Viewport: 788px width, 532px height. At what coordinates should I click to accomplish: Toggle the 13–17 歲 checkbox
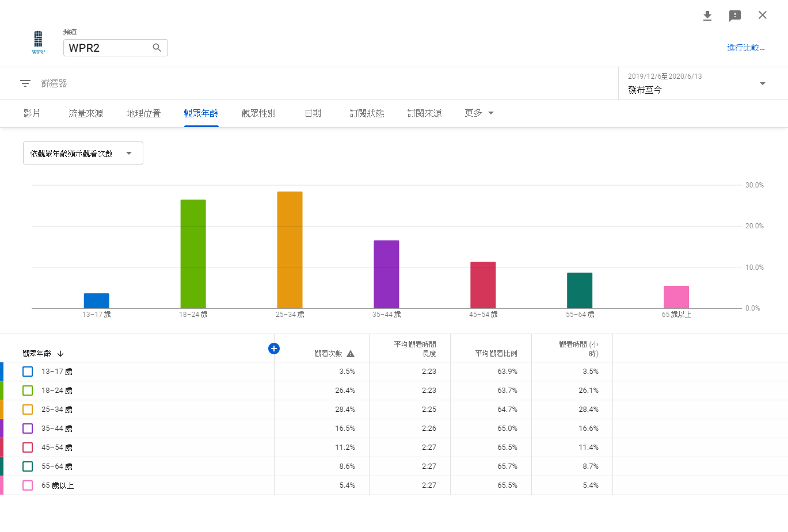pyautogui.click(x=28, y=372)
